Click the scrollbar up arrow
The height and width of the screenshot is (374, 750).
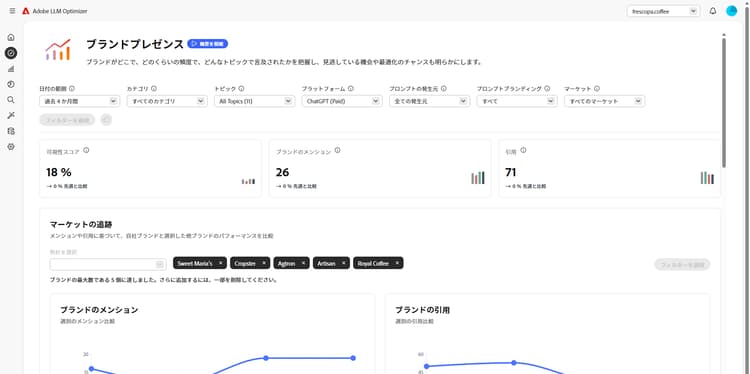click(724, 35)
